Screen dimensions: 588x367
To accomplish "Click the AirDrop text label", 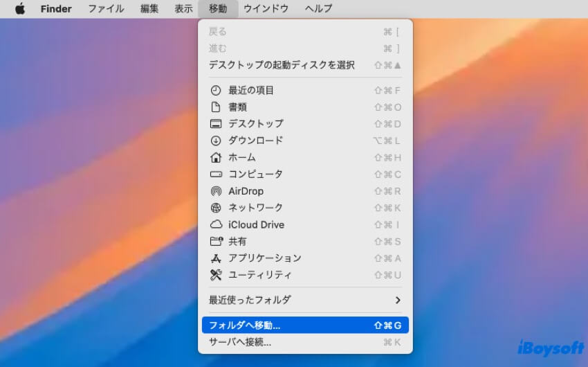I will [246, 191].
